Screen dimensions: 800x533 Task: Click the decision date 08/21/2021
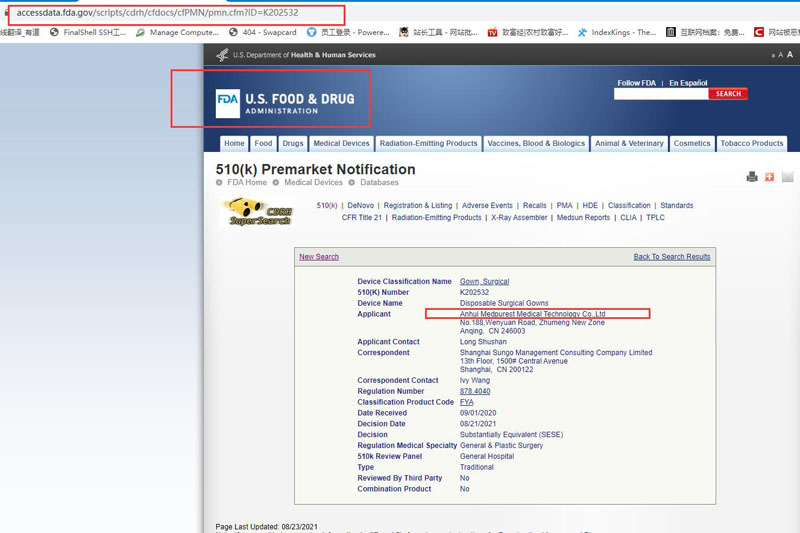478,423
